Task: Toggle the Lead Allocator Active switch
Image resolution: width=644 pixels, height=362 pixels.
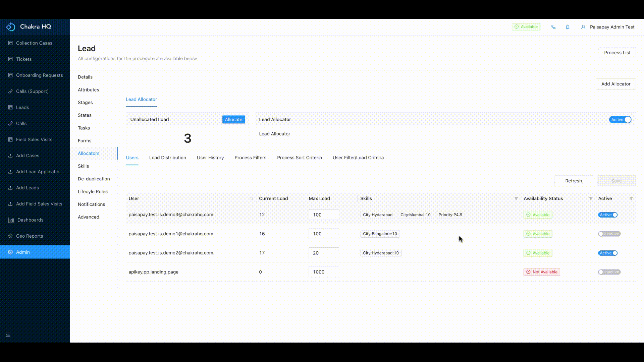Action: [620, 119]
